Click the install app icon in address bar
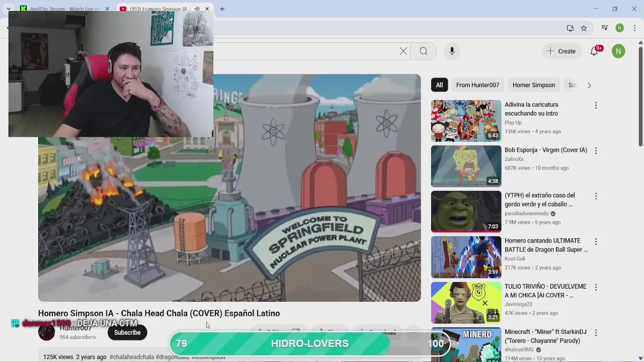The image size is (644, 362). pos(570,28)
